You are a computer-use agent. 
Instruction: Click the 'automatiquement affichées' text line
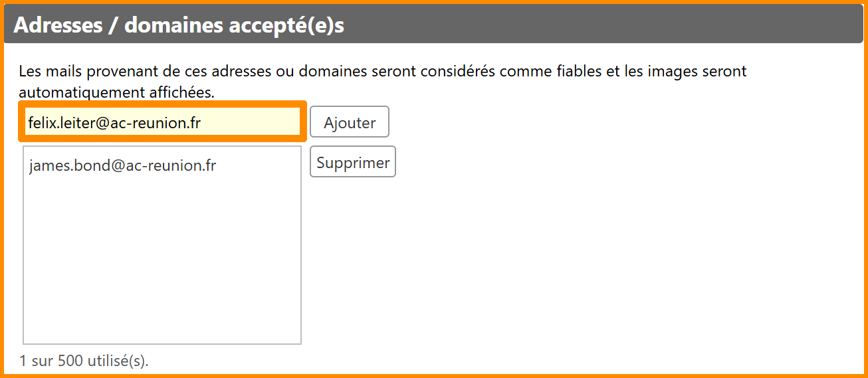(x=117, y=92)
